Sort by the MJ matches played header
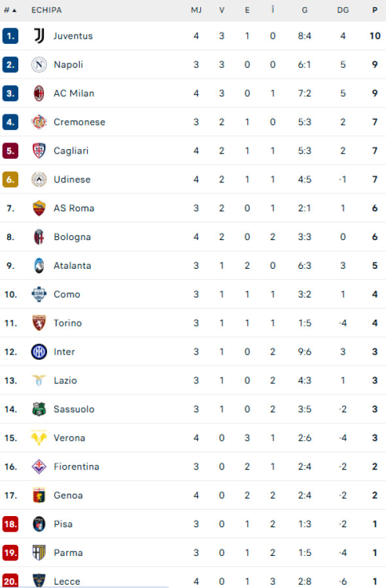Viewport: 386px width, 588px height. (196, 10)
